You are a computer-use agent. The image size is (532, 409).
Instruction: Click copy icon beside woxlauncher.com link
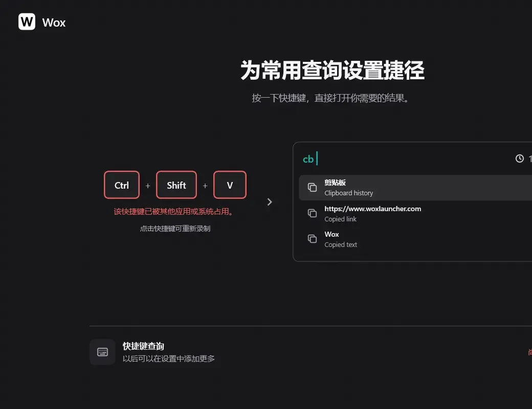coord(312,213)
